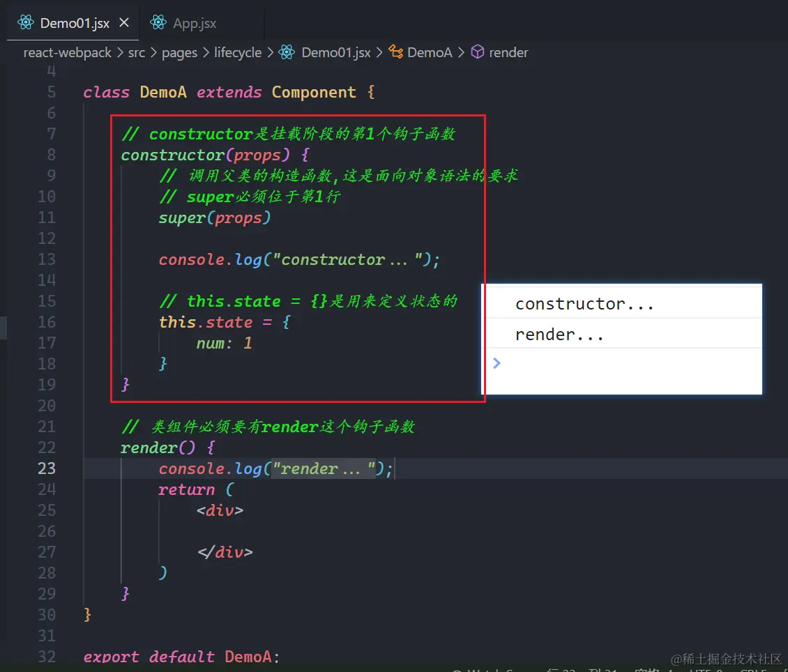
Task: Click the 'return (' line
Action: click(196, 489)
